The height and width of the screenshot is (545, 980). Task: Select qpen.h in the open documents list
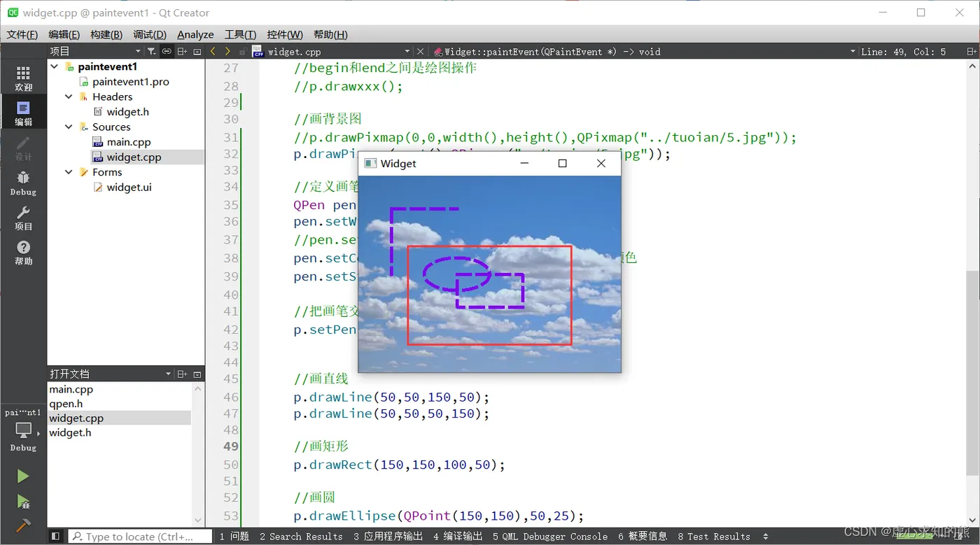(66, 404)
